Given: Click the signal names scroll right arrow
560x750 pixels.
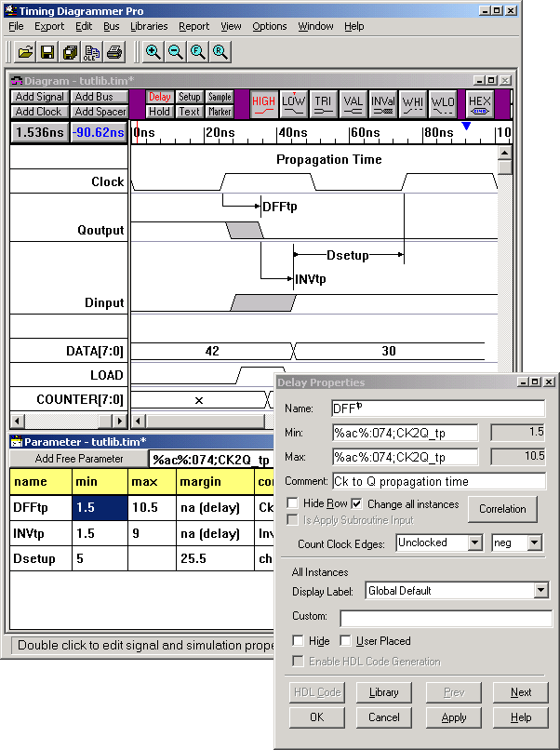Looking at the screenshot, I should point(120,422).
